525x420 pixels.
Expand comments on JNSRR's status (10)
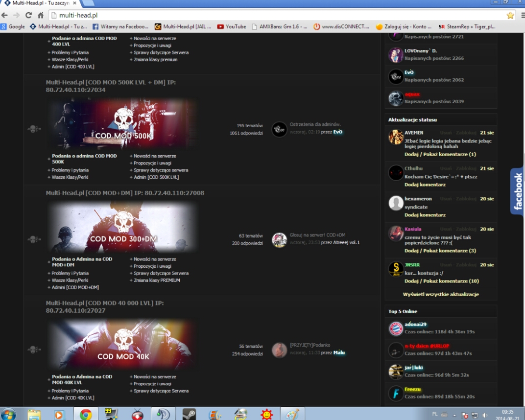click(441, 281)
